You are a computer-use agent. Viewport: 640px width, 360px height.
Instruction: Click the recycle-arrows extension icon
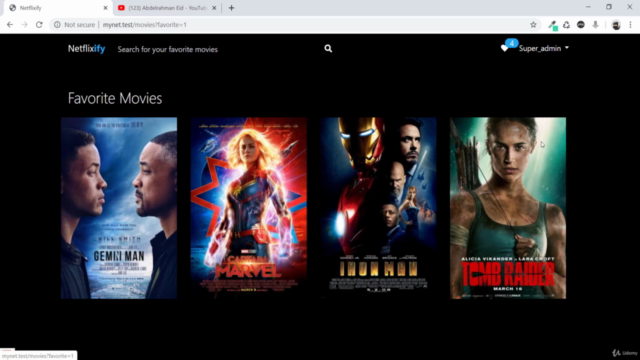tap(567, 25)
